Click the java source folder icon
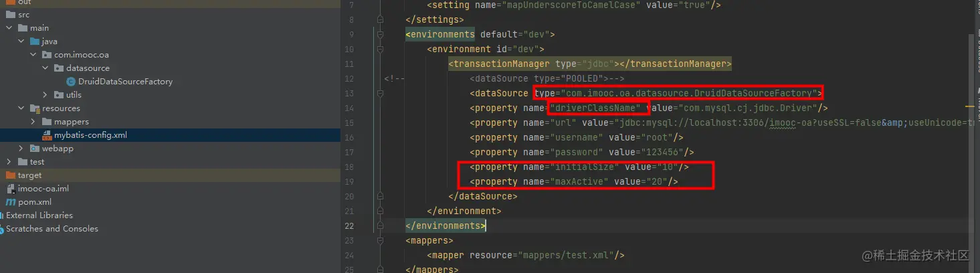 35,41
